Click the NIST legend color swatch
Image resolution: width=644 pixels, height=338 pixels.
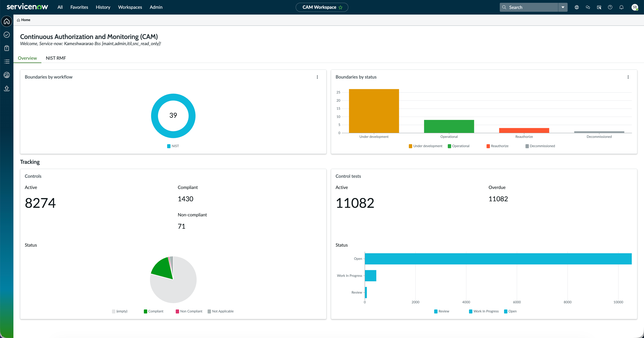coord(169,146)
